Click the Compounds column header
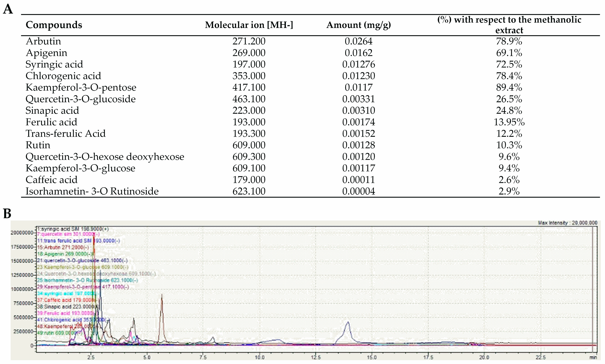Screen dimensions: 605x364 (x=54, y=25)
